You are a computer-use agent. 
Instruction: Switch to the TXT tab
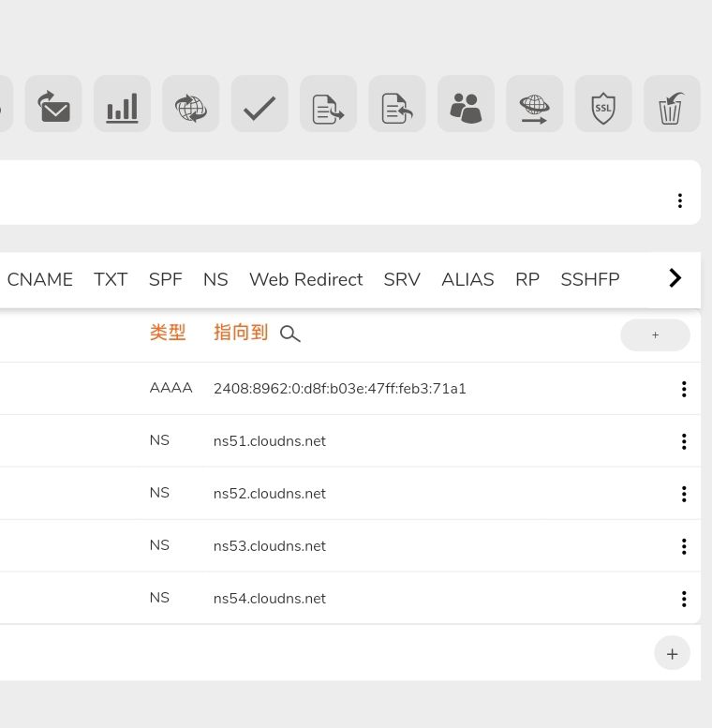pyautogui.click(x=111, y=279)
